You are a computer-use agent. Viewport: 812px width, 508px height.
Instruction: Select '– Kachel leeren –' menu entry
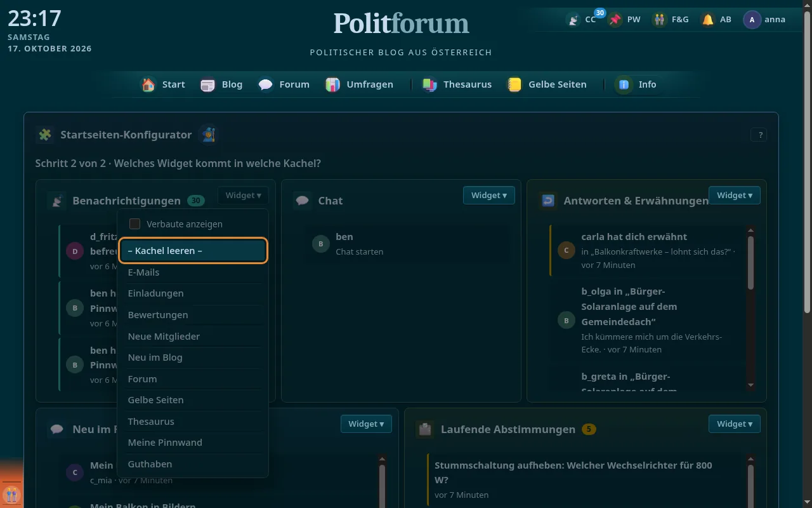point(193,251)
